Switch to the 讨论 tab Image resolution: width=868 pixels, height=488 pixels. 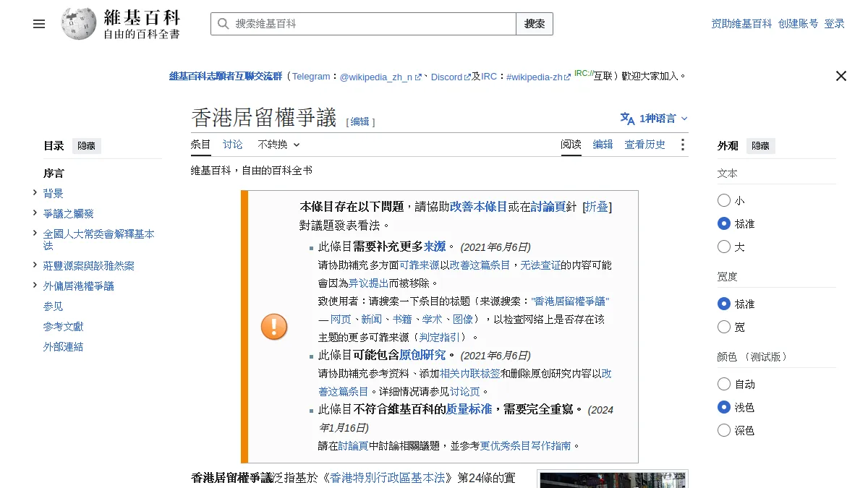tap(233, 145)
